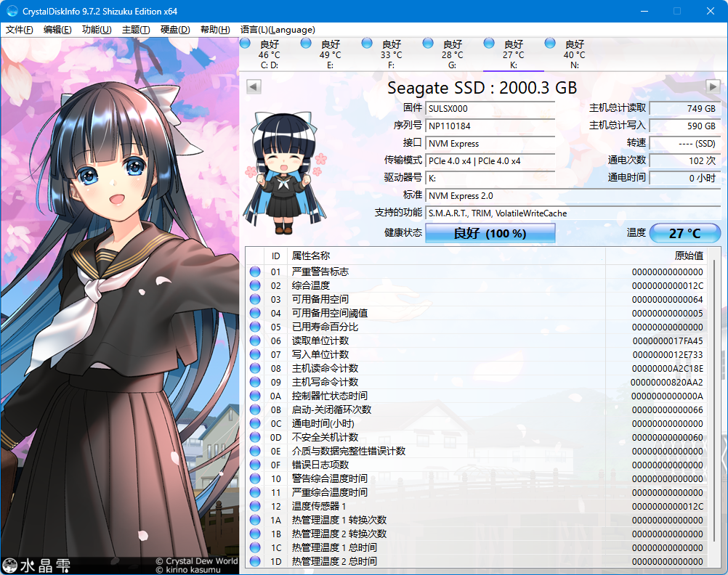Viewport: 728px width, 575px height.
Task: Select the 严重综合温度时间 attribute row
Action: (x=477, y=492)
